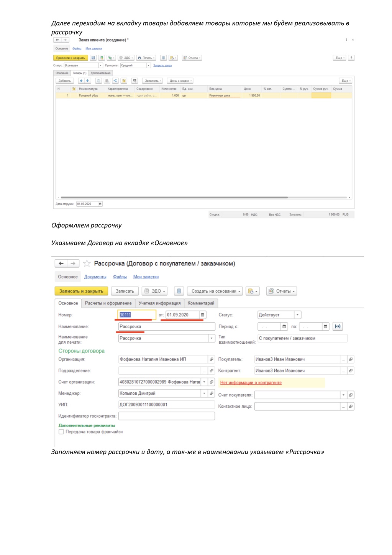Click the list icon next to ЭДО in contract toolbar

pyautogui.click(x=179, y=291)
